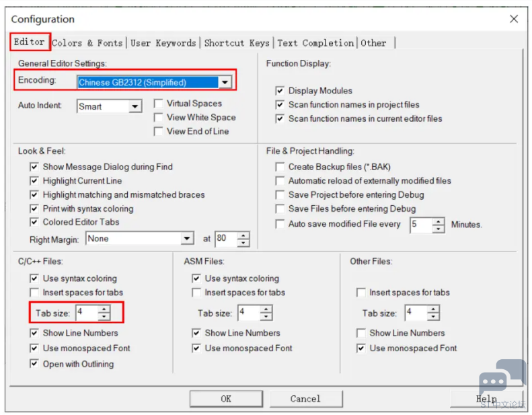Viewport: 532px width, 415px height.
Task: Enable Save Files before entering Debug
Action: click(x=280, y=209)
